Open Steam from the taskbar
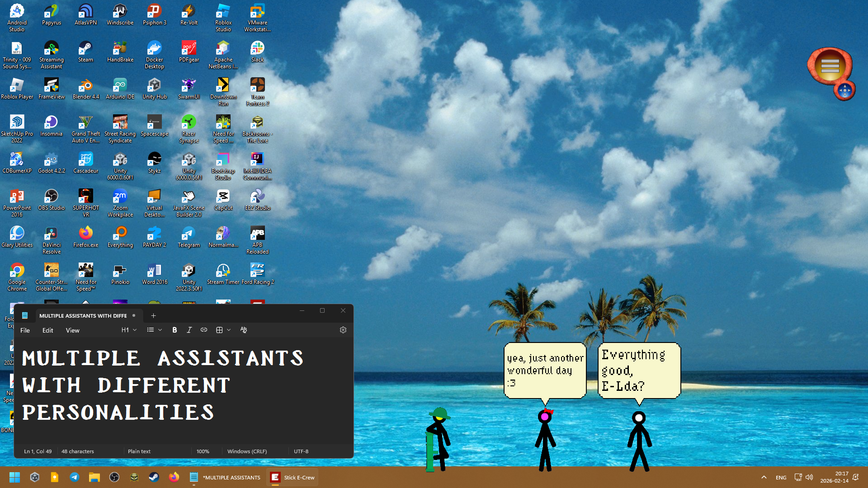This screenshot has height=488, width=868. (x=154, y=477)
